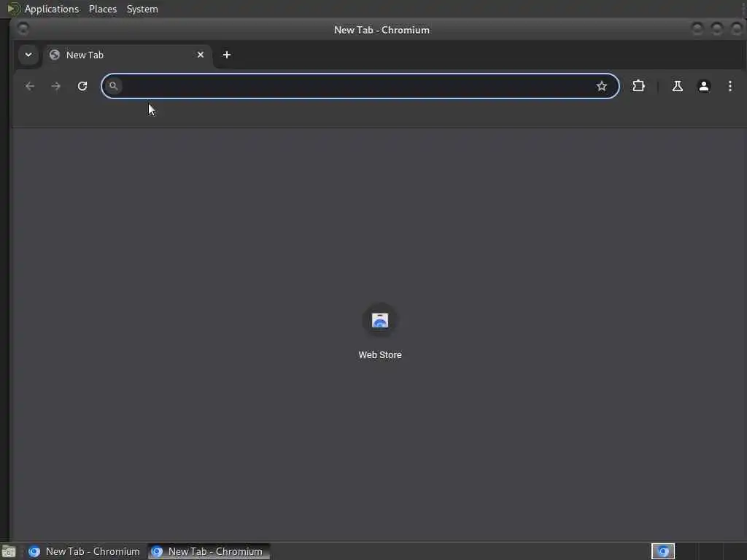Open the Extensions puzzle icon

coord(638,86)
